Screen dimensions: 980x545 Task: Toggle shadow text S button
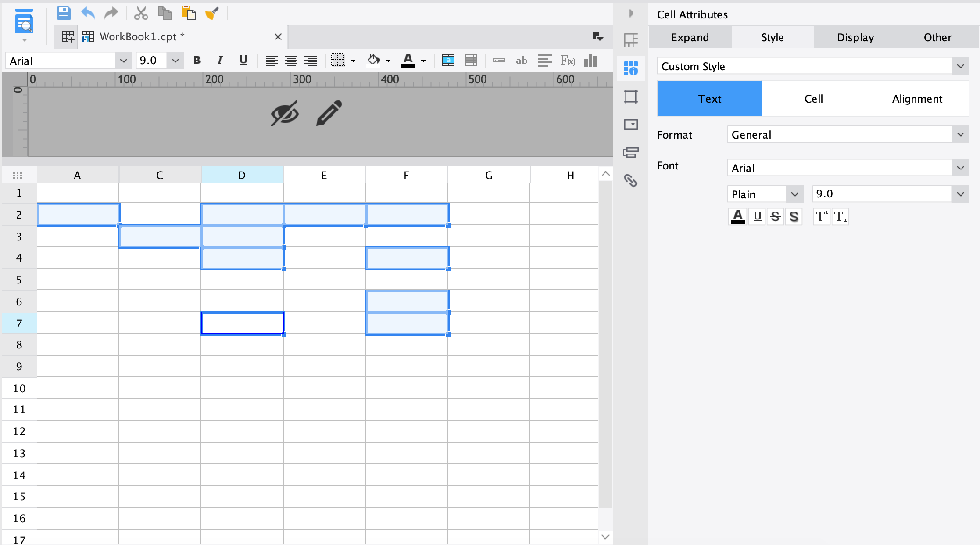(x=794, y=216)
